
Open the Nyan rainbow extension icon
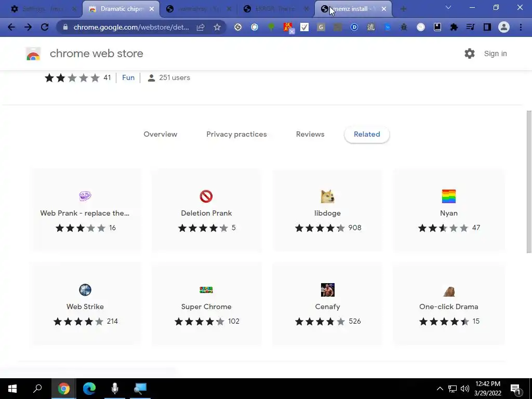click(x=448, y=196)
